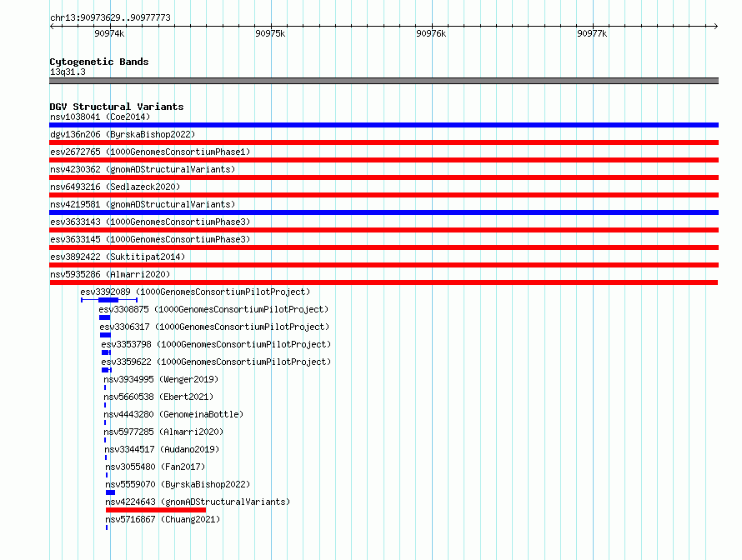Click the blue block under esv3306317

point(106,335)
